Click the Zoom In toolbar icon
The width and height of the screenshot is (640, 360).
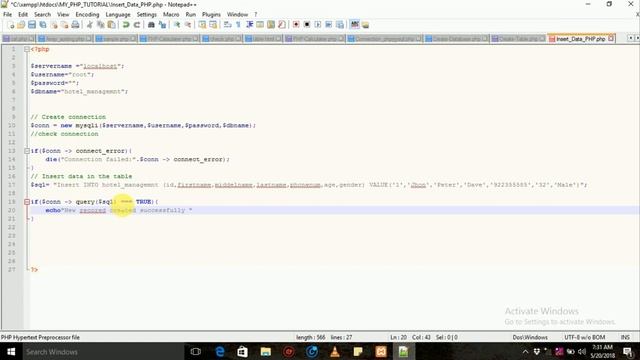point(177,25)
